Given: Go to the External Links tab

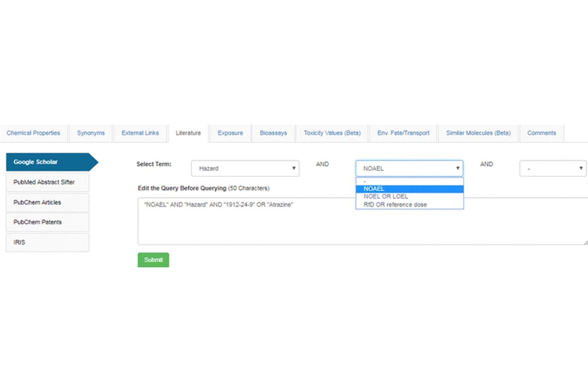Looking at the screenshot, I should pyautogui.click(x=140, y=133).
